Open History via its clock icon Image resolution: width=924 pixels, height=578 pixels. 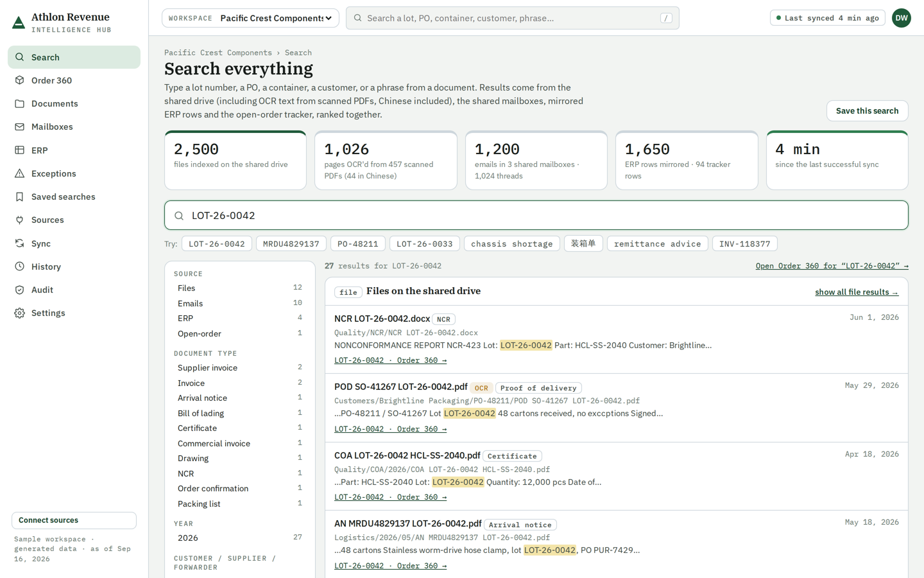click(x=20, y=267)
